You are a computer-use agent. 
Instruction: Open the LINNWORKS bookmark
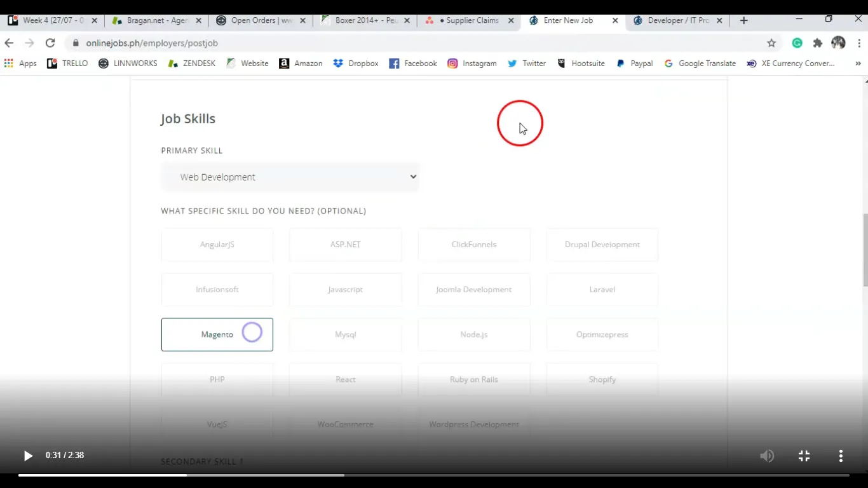pos(128,64)
